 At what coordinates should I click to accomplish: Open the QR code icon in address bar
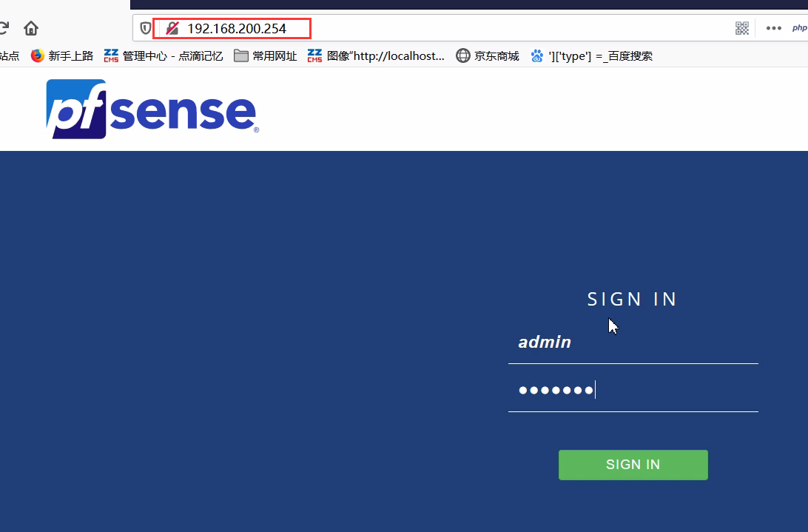point(742,28)
